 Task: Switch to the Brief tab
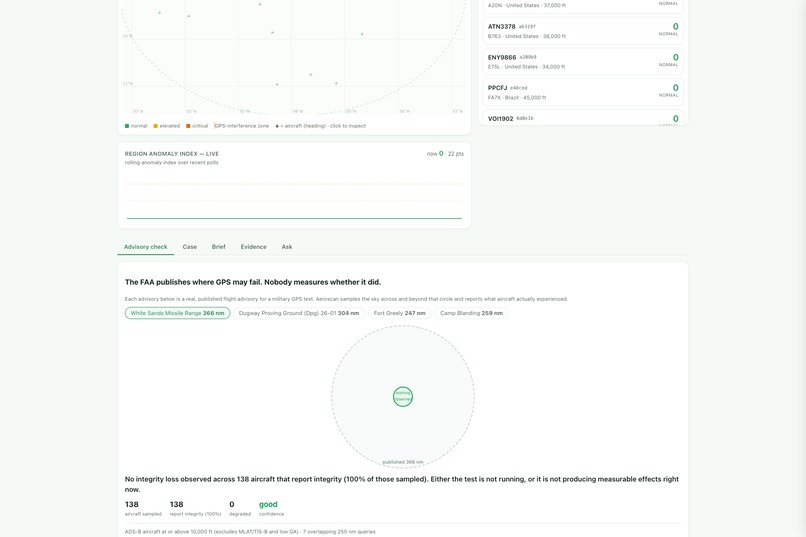click(218, 247)
